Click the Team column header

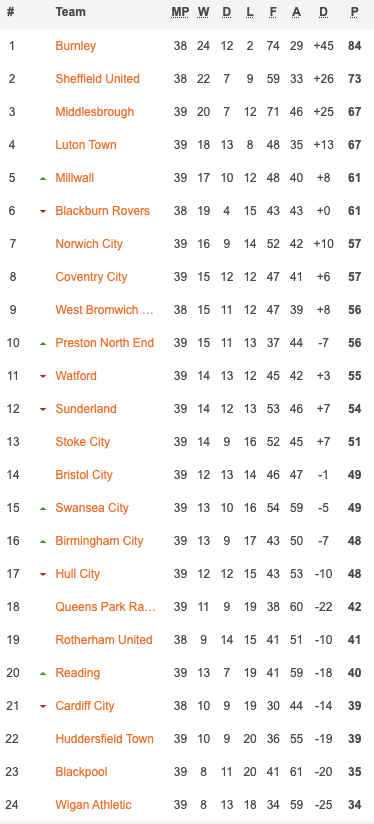pos(70,12)
